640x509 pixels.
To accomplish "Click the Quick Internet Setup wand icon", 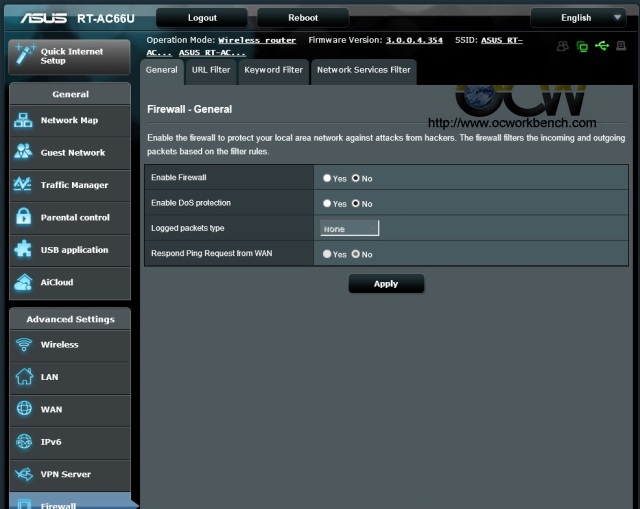I will [24, 55].
